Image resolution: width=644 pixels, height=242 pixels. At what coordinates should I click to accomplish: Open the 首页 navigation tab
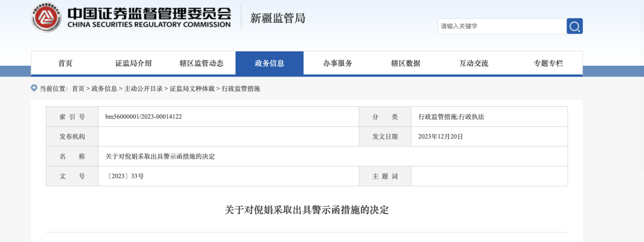tap(65, 63)
